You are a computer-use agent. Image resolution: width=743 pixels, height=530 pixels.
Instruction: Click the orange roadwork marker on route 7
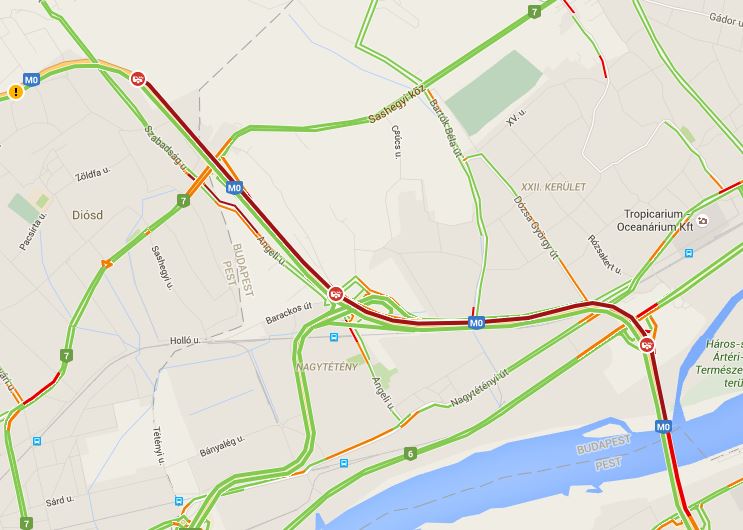coord(107,263)
